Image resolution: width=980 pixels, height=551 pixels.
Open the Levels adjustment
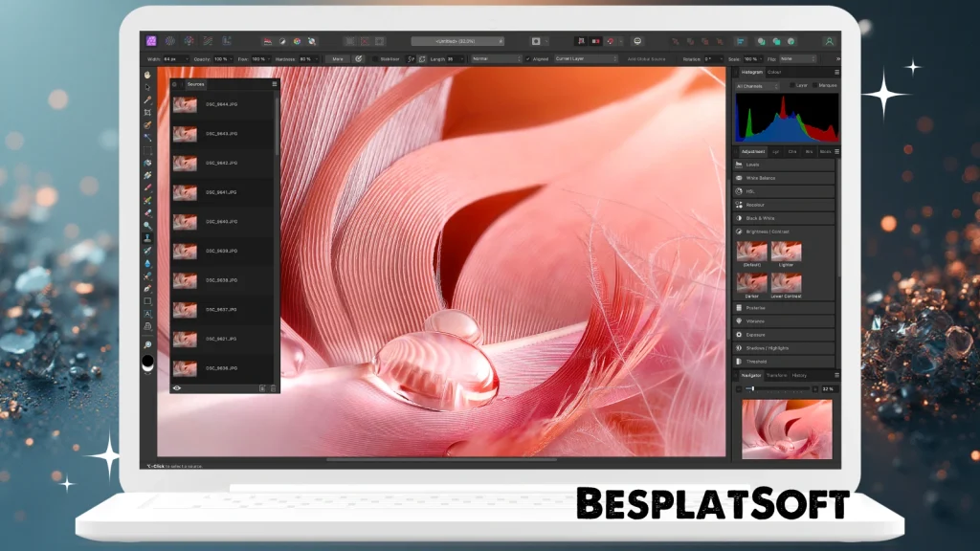coord(775,163)
